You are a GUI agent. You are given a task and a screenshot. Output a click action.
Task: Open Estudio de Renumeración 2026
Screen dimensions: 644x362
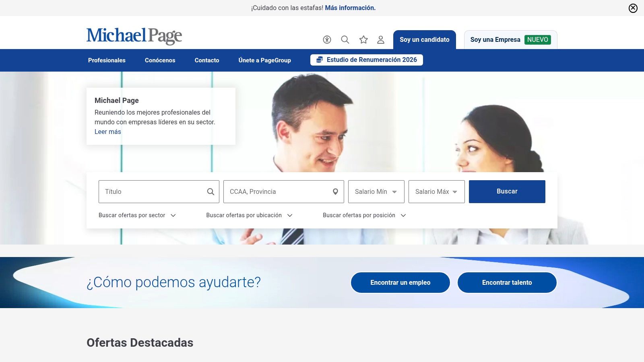(x=367, y=60)
